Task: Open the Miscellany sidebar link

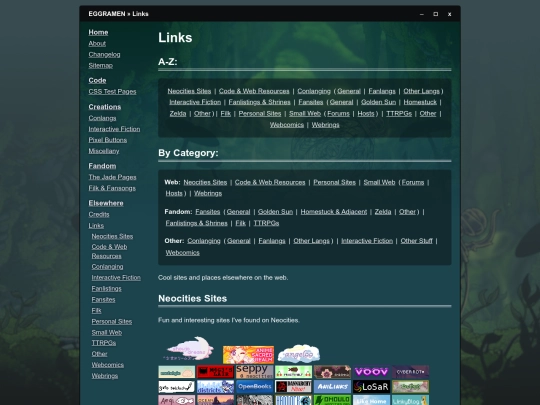Action: pos(104,151)
